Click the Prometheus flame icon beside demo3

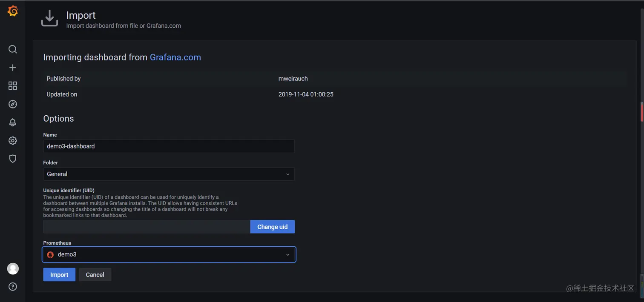coord(50,255)
